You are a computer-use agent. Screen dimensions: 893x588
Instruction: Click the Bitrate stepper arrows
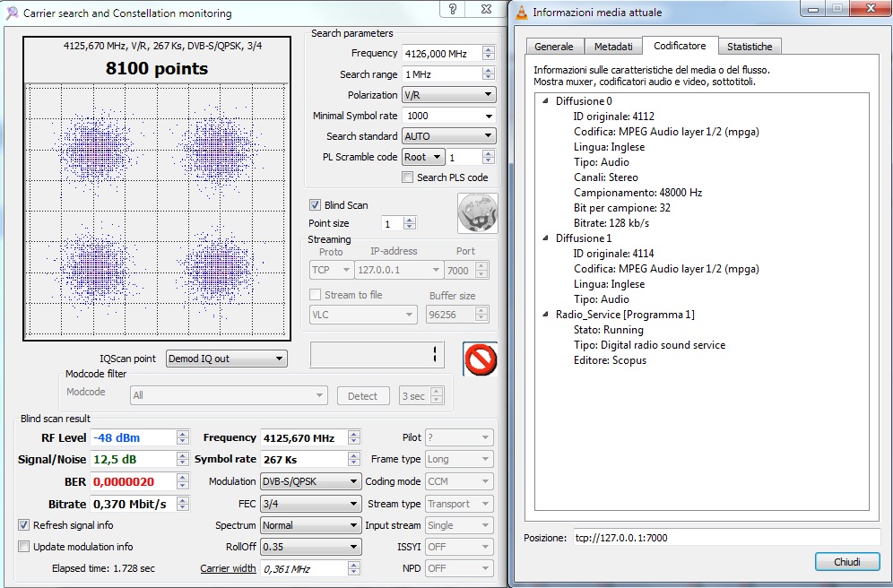182,504
